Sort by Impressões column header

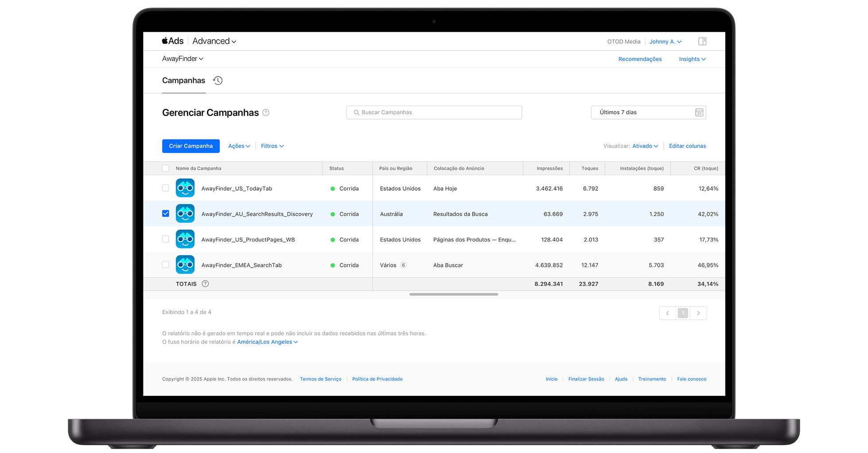coord(550,169)
